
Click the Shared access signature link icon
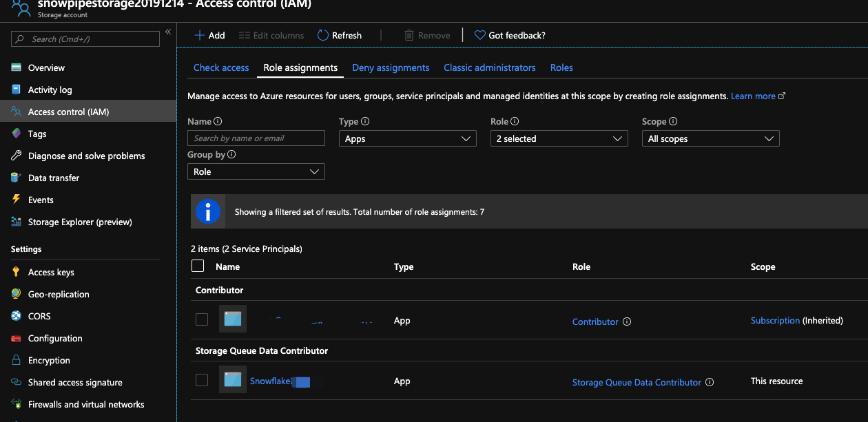click(16, 382)
